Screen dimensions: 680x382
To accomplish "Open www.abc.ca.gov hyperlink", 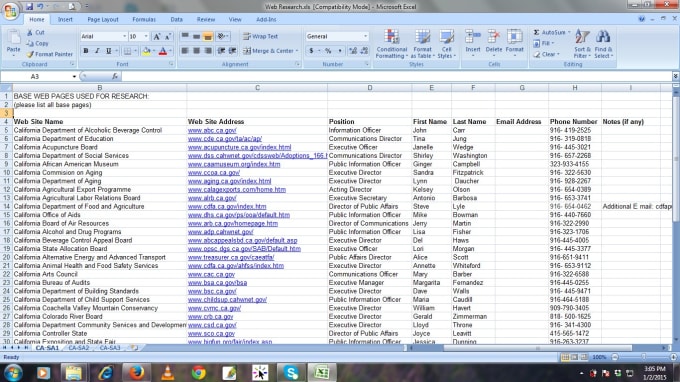I will (x=212, y=130).
